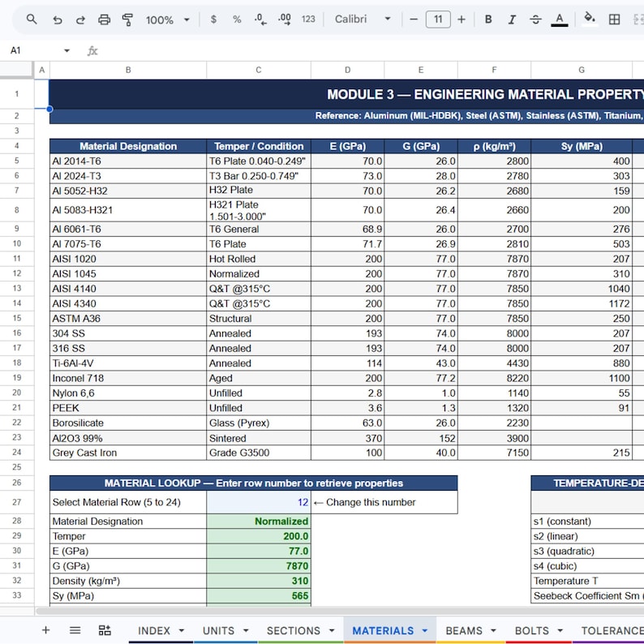644x644 pixels.
Task: Switch to the BOLTS sheet tab
Action: click(532, 630)
